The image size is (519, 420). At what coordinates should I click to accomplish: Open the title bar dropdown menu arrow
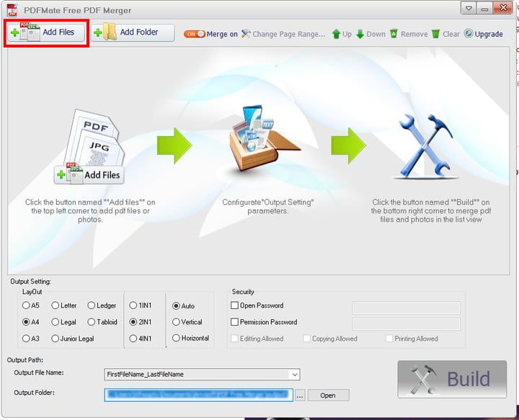pos(469,9)
